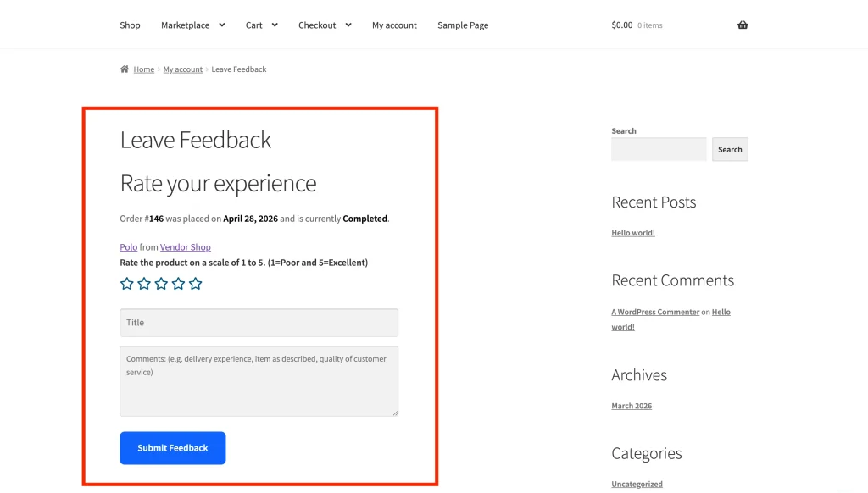Visit the Vendor Shop link

click(186, 247)
